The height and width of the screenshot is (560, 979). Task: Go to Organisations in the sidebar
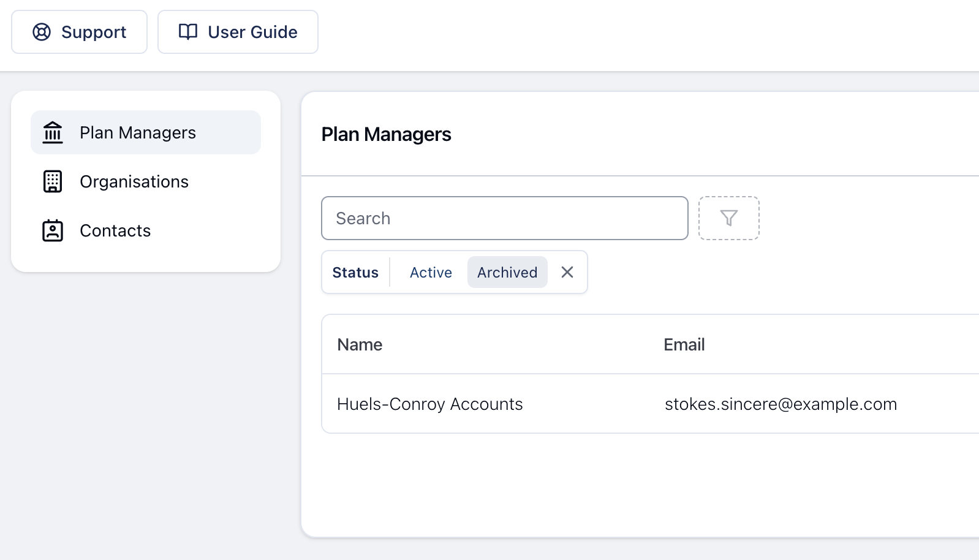point(134,181)
